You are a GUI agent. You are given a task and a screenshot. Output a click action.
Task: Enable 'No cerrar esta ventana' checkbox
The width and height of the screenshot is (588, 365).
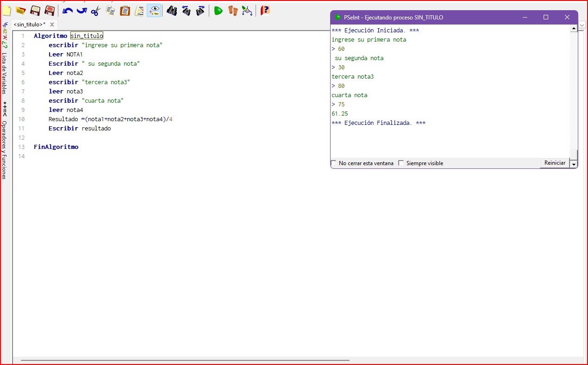[x=334, y=163]
